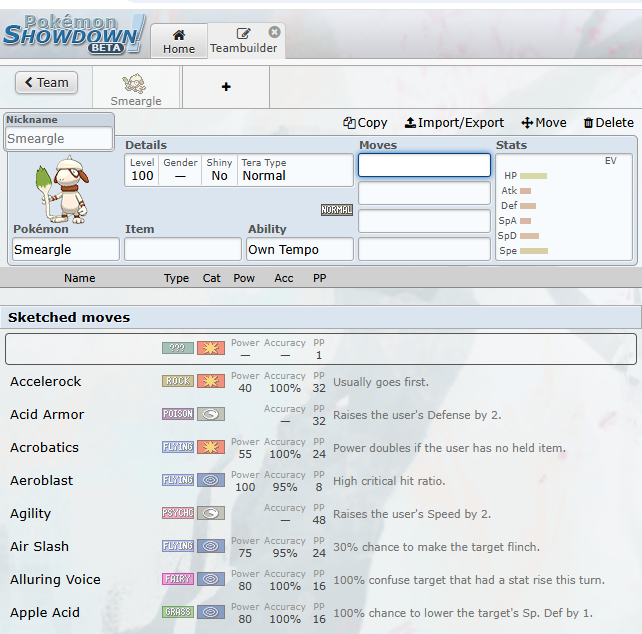Click the status category icon for Agility
Screen dimensions: 642x634
211,513
